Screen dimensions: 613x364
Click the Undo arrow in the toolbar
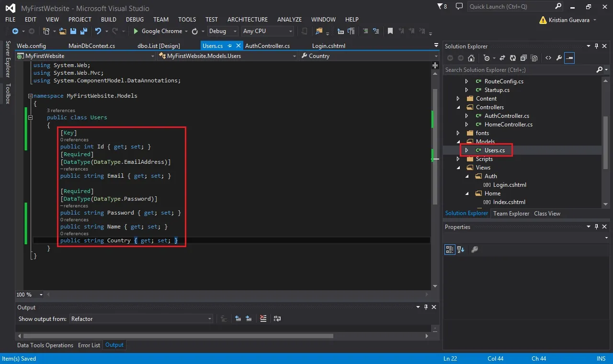(x=98, y=31)
